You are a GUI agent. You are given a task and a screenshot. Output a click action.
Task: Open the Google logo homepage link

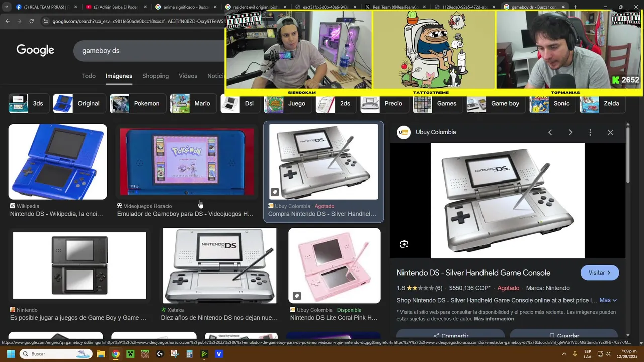click(35, 50)
